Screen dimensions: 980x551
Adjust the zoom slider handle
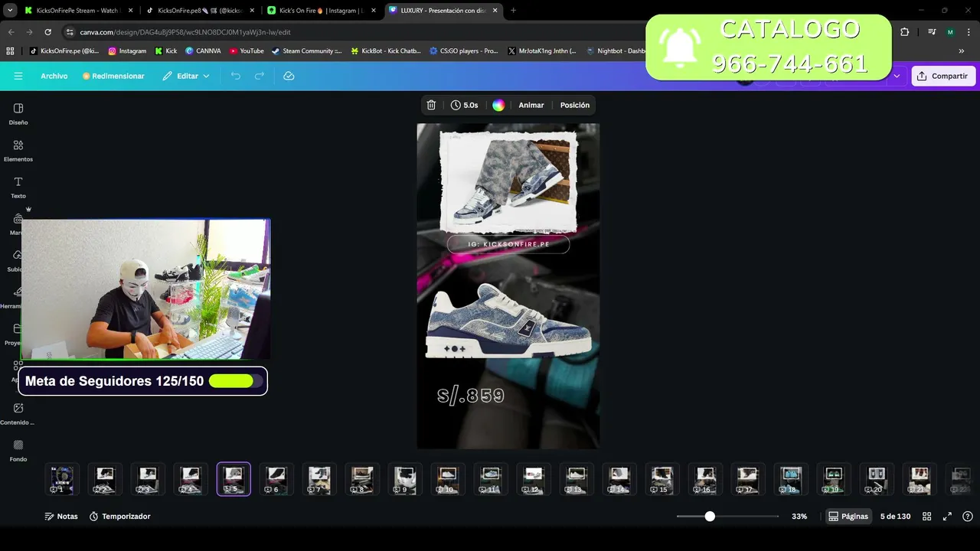tap(710, 517)
